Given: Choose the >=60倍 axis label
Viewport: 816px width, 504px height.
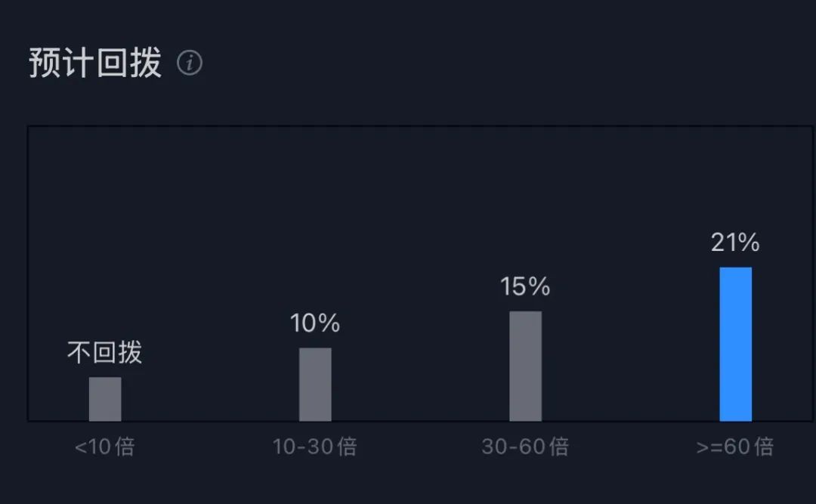Looking at the screenshot, I should coord(735,447).
